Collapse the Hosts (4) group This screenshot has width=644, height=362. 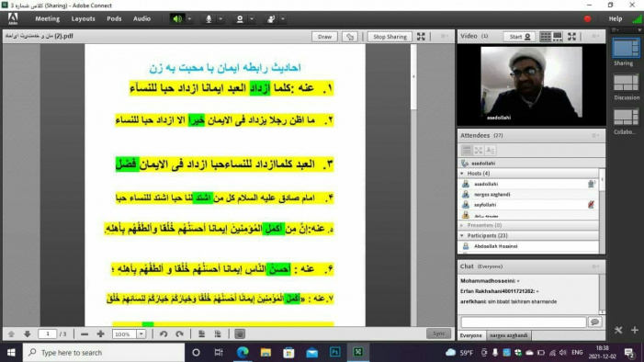462,174
